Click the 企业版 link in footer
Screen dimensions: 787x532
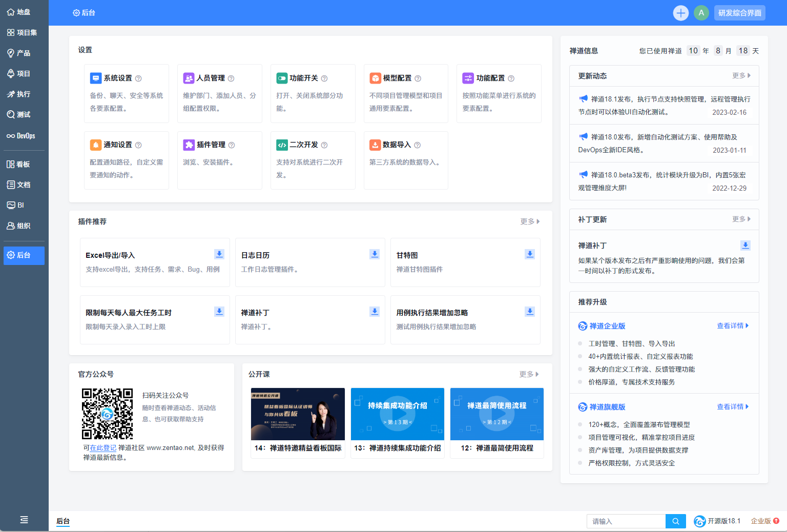click(765, 521)
